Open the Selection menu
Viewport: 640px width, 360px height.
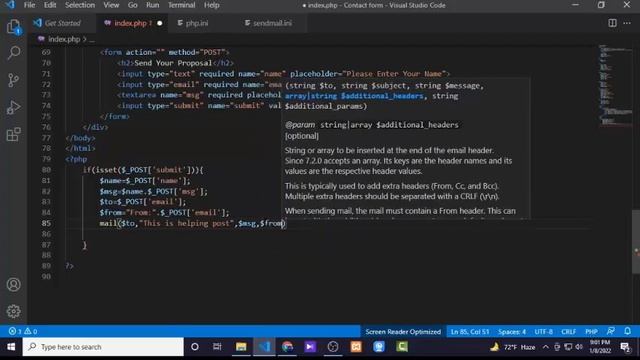[x=80, y=5]
